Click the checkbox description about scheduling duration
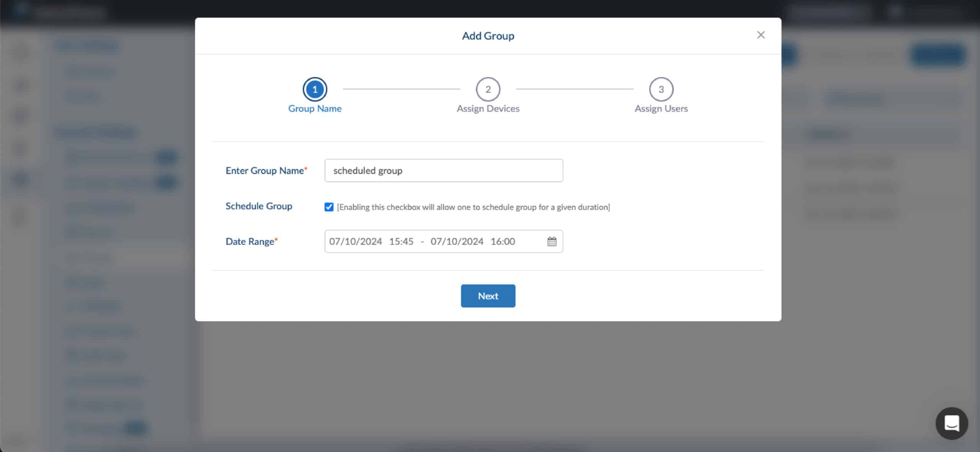 [474, 207]
